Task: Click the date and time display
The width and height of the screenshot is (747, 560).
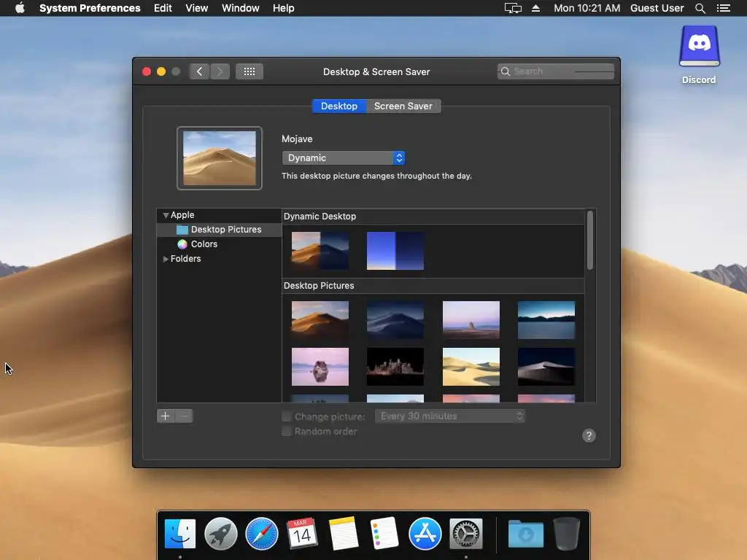Action: (x=587, y=8)
